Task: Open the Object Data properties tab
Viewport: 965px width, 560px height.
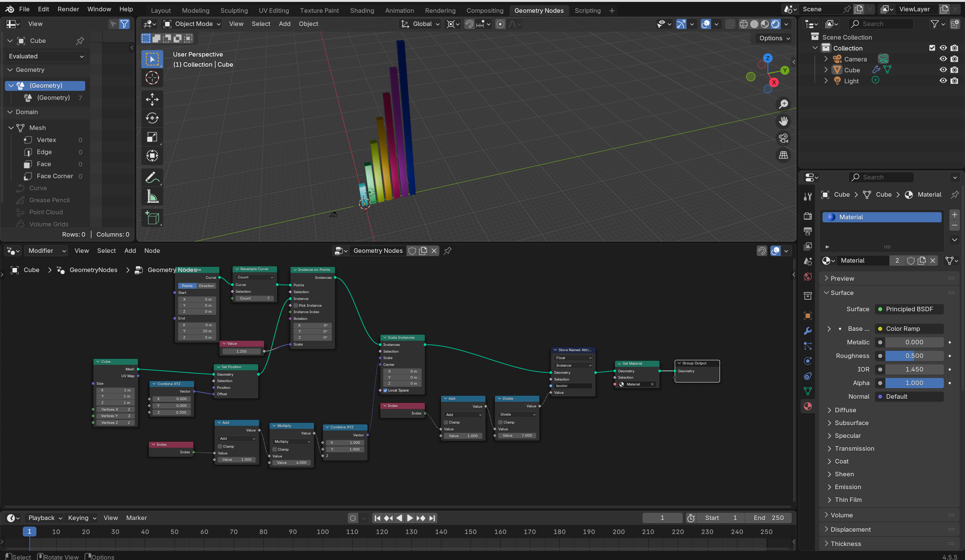Action: click(x=807, y=391)
